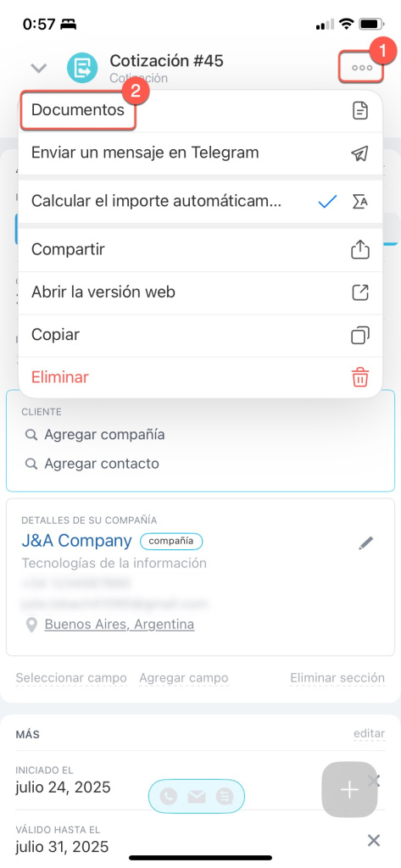Click the pencil edit icon for J&A Company
401x868 pixels.
365,543
